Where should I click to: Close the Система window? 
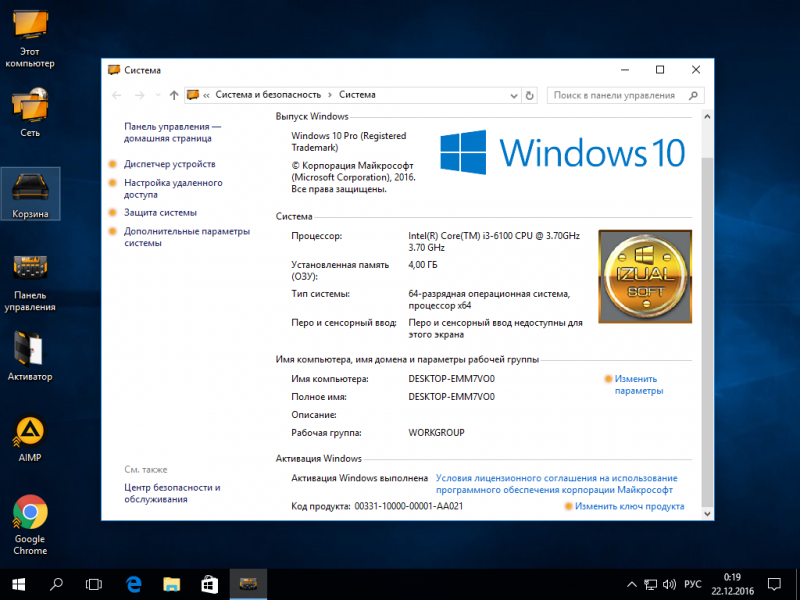696,70
